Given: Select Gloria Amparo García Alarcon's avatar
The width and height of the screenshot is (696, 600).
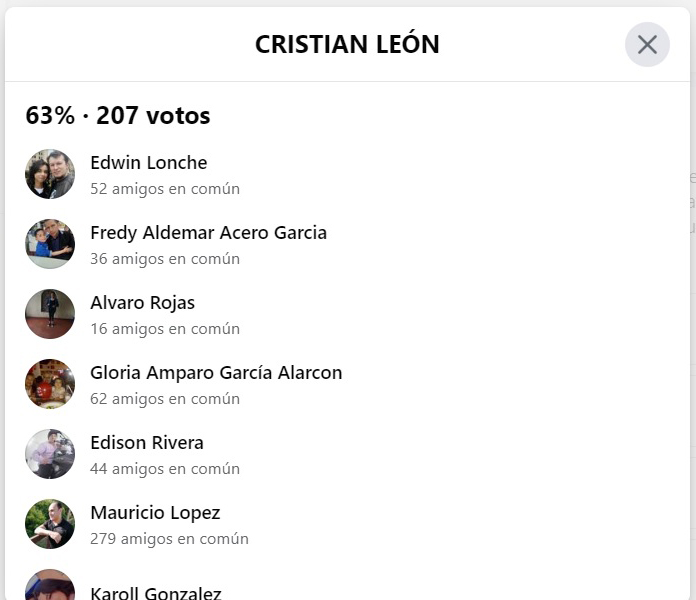Looking at the screenshot, I should 50,384.
